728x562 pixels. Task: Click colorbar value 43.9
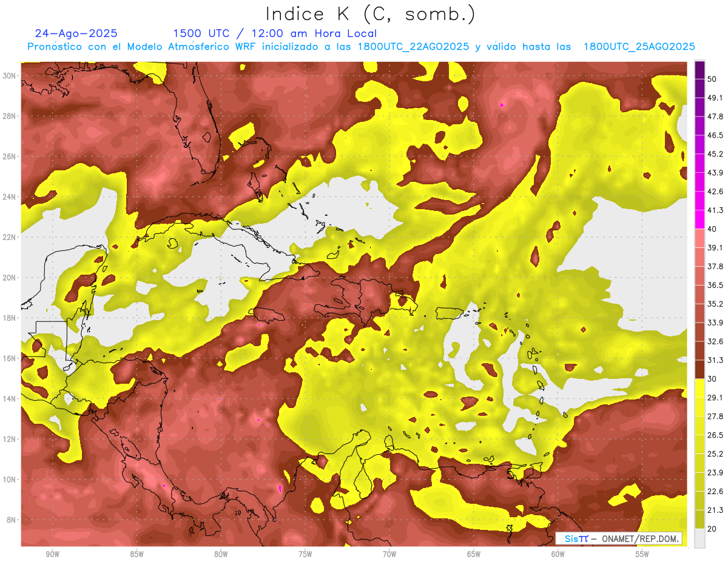(715, 173)
